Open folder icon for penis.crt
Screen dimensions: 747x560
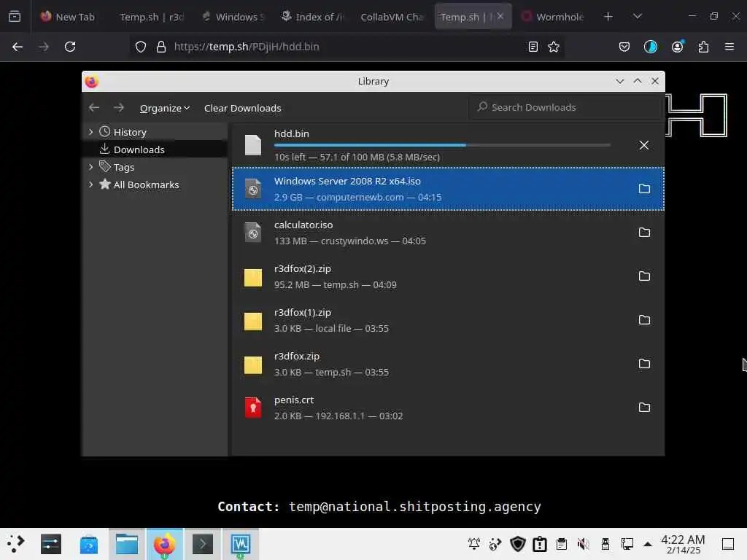644,408
